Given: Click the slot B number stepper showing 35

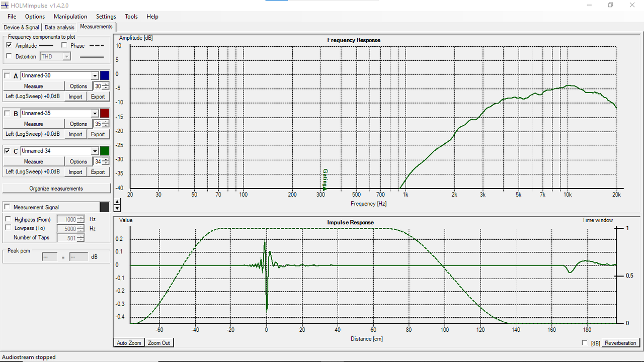Looking at the screenshot, I should (101, 124).
